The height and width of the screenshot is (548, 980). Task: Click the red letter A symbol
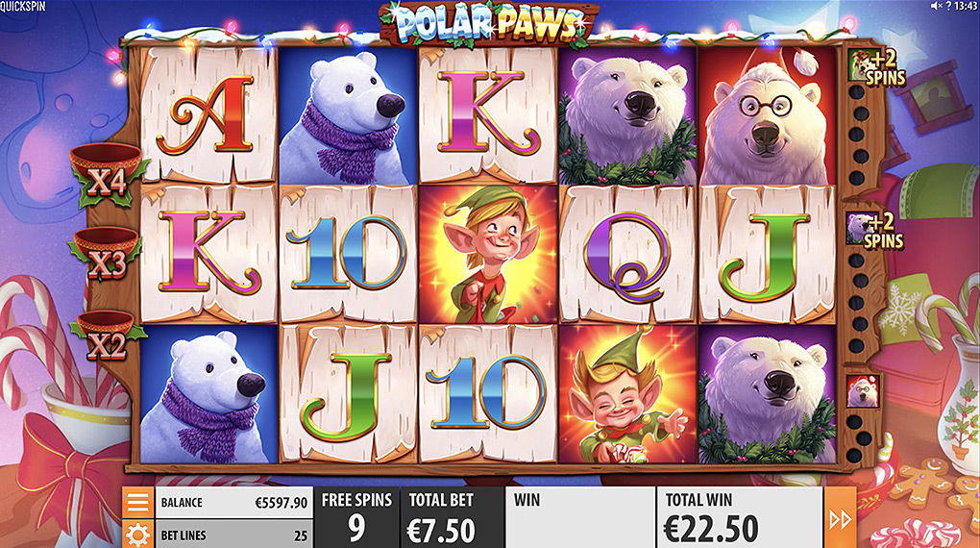208,115
